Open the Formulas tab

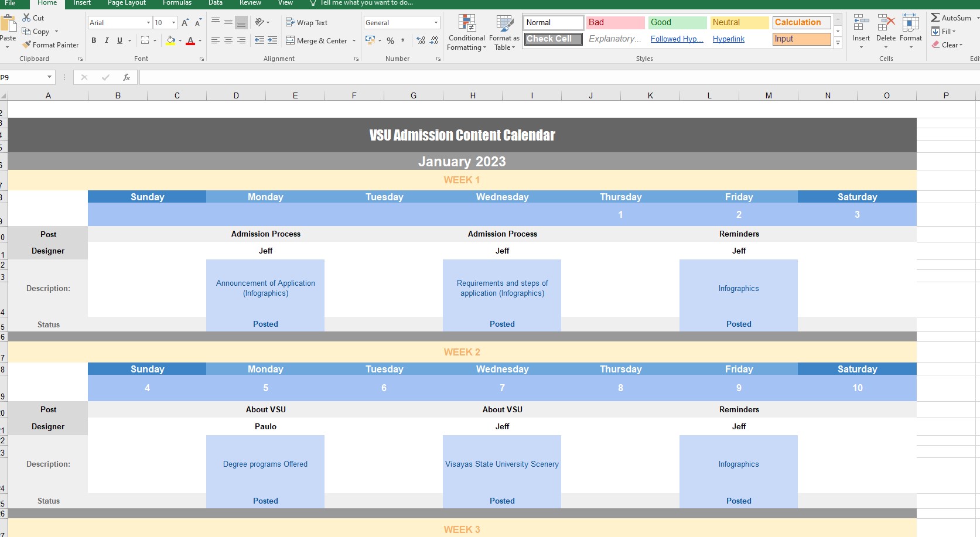coord(177,3)
